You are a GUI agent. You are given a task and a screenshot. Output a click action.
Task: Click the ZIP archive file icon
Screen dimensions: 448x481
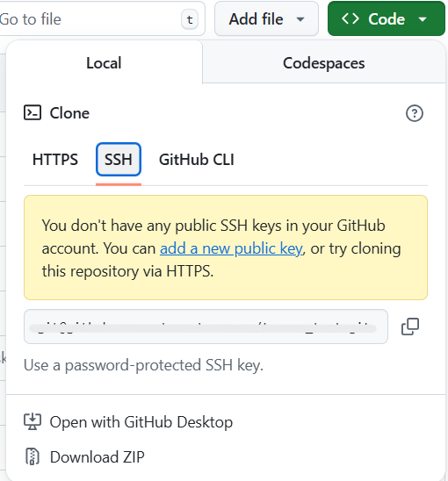coord(33,456)
